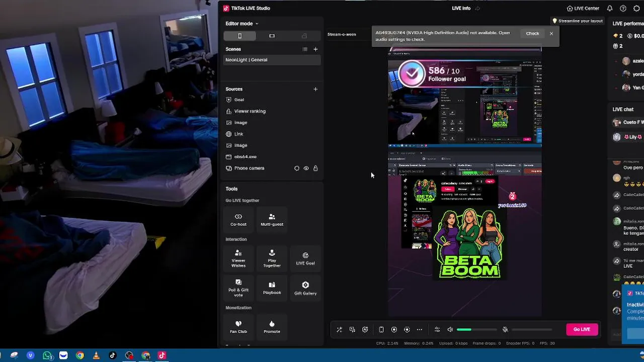Open the Co-host tool
The width and height of the screenshot is (644, 362).
pyautogui.click(x=238, y=219)
